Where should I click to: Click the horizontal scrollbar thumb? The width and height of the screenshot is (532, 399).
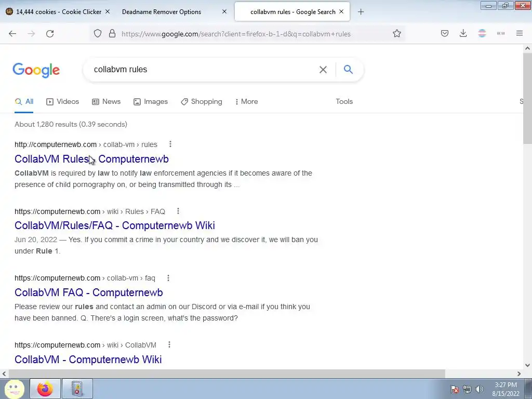pyautogui.click(x=227, y=374)
